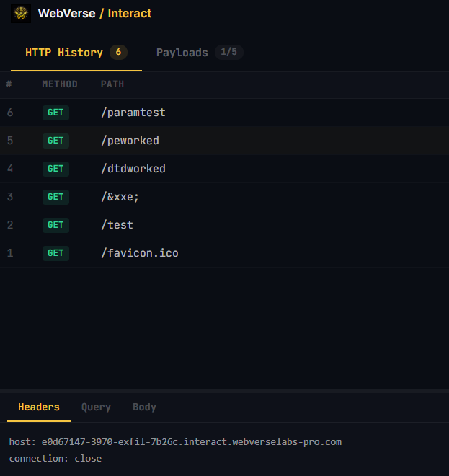
Task: Click the PATH column header
Action: [112, 84]
